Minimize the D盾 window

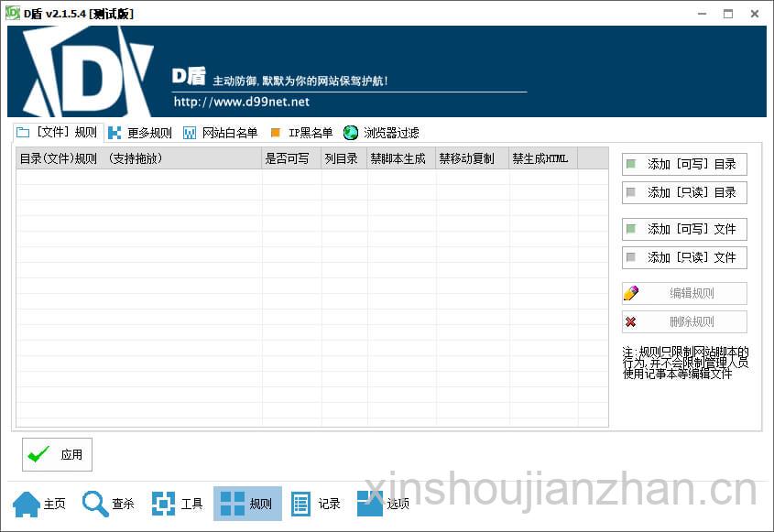click(702, 14)
